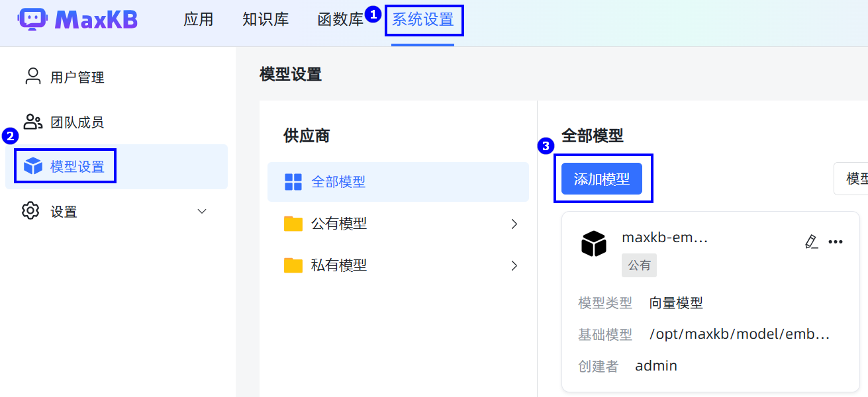Go to the 函数库 tab
Image resolution: width=868 pixels, height=397 pixels.
click(340, 20)
